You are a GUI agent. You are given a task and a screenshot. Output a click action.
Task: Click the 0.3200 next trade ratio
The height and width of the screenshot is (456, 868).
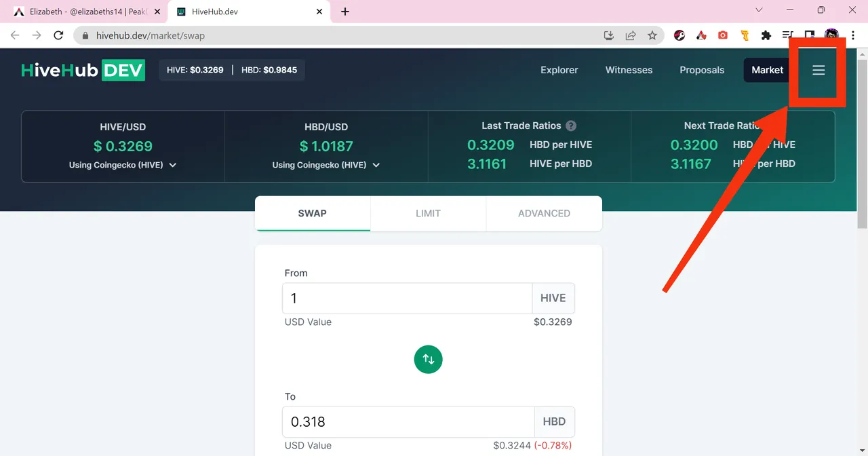[694, 145]
